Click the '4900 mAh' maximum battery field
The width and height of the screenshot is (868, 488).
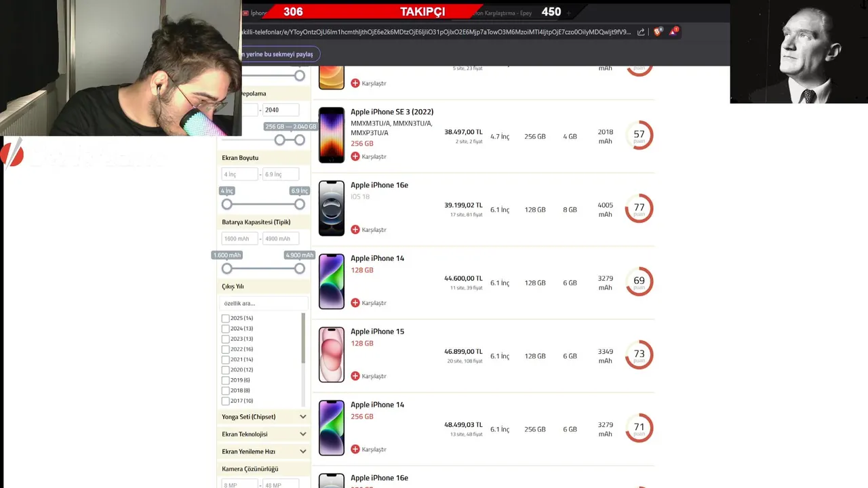click(x=281, y=239)
